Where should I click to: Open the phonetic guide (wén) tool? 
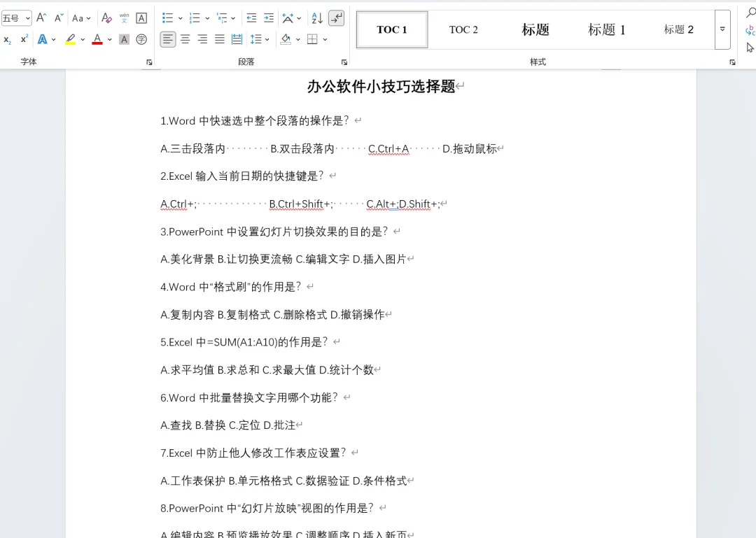click(x=124, y=18)
